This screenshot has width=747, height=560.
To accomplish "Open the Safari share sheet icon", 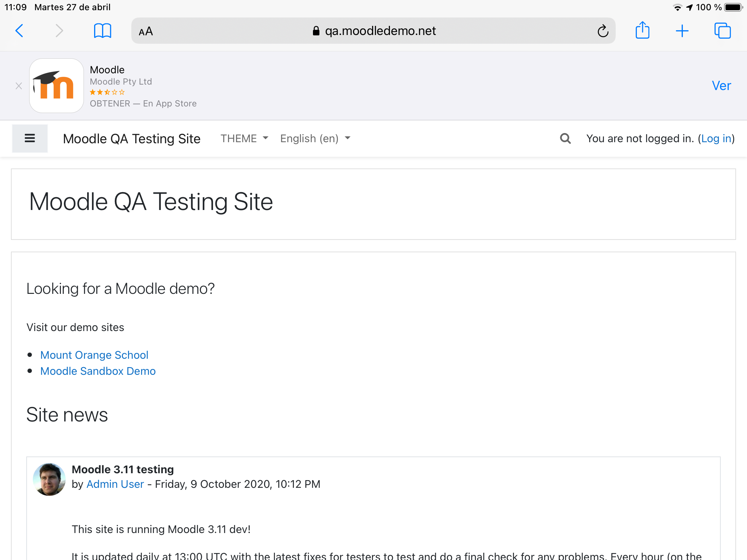I will pyautogui.click(x=642, y=30).
